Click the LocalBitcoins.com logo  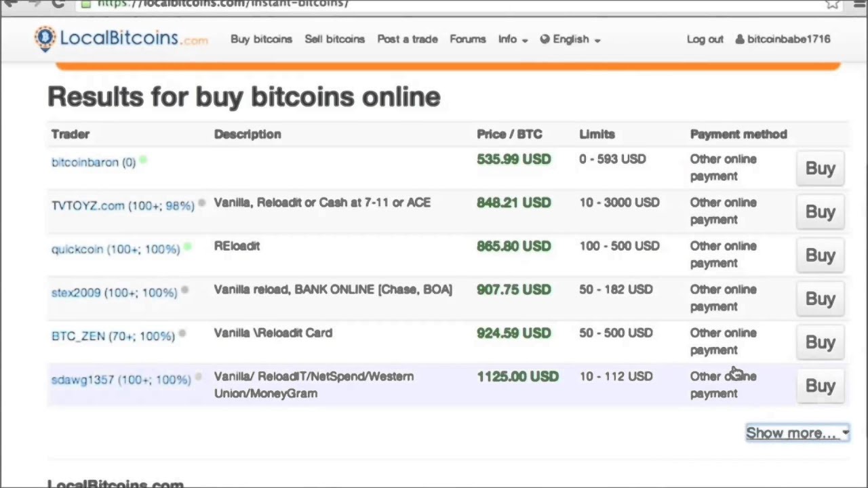click(121, 39)
